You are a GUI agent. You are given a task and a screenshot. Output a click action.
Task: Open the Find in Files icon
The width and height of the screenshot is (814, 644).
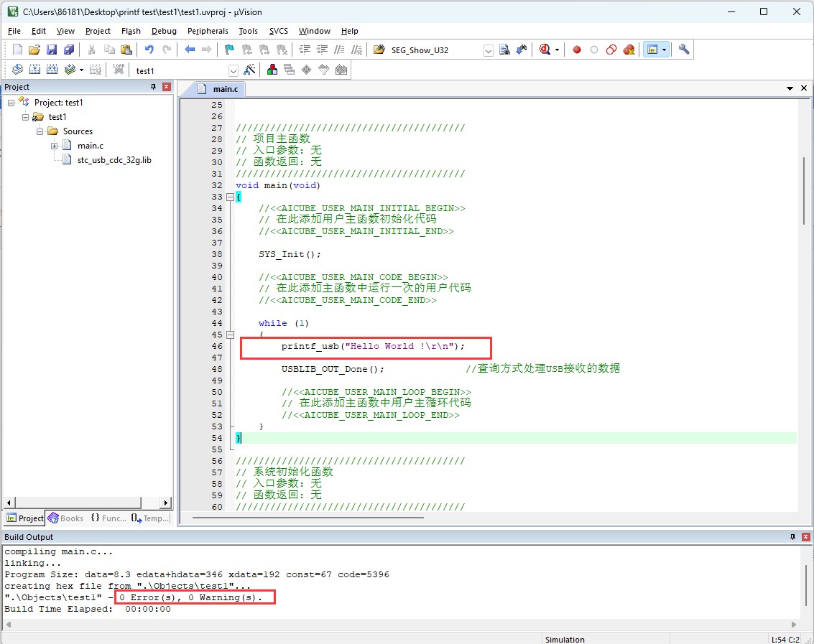(x=379, y=50)
